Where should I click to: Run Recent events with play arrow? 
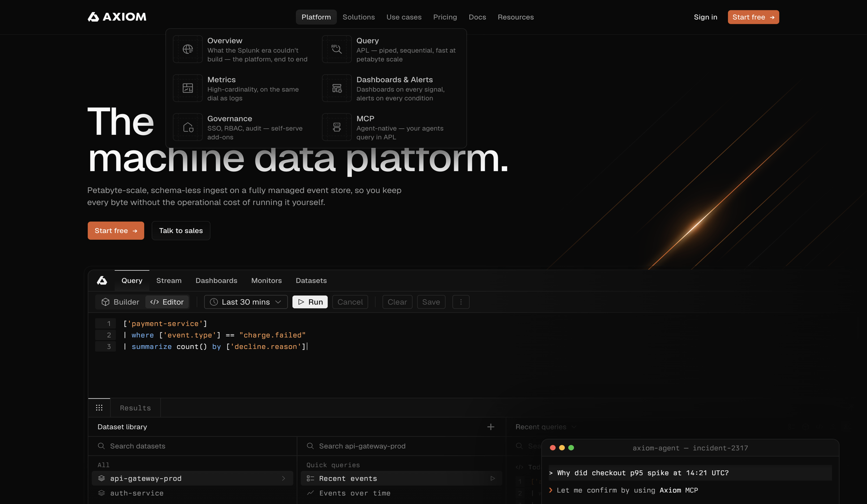(x=492, y=478)
